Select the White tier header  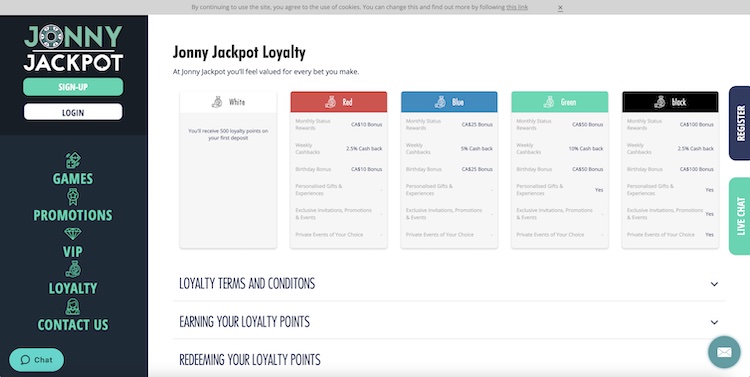coord(228,102)
